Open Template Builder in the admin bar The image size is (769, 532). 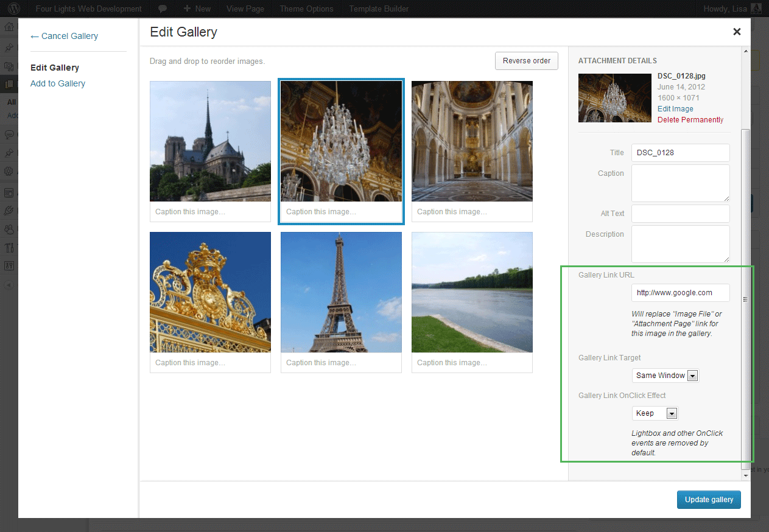[x=379, y=9]
